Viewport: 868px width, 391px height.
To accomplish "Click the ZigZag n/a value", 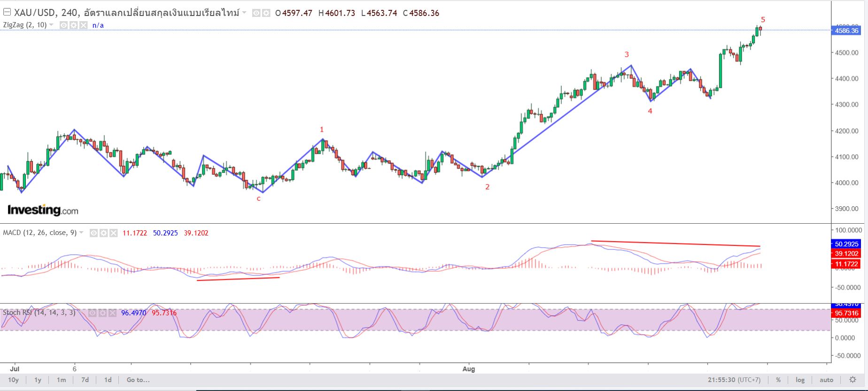I will 98,25.
